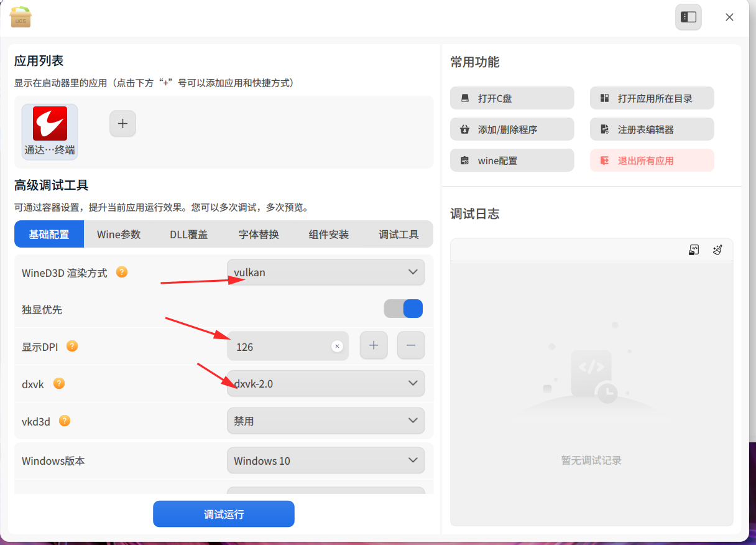This screenshot has height=545, width=756.
Task: Switch to the DLL覆盖 tab
Action: tap(189, 234)
